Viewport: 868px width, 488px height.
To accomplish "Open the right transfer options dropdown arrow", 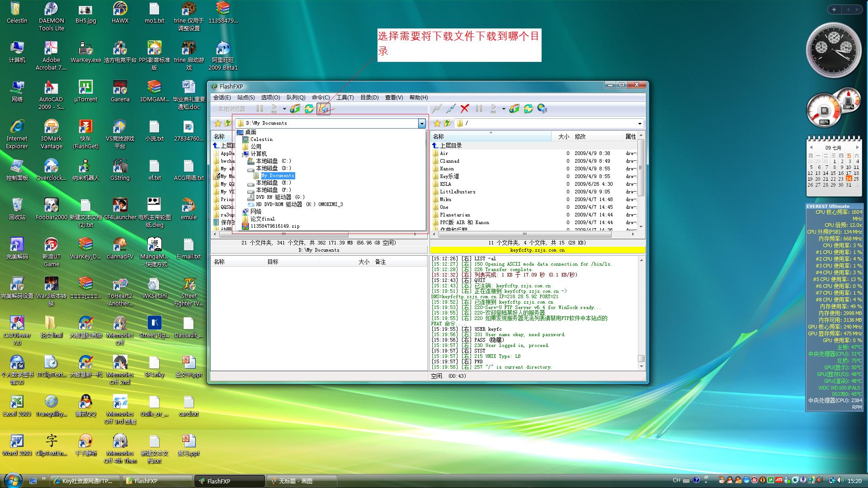I will [504, 109].
